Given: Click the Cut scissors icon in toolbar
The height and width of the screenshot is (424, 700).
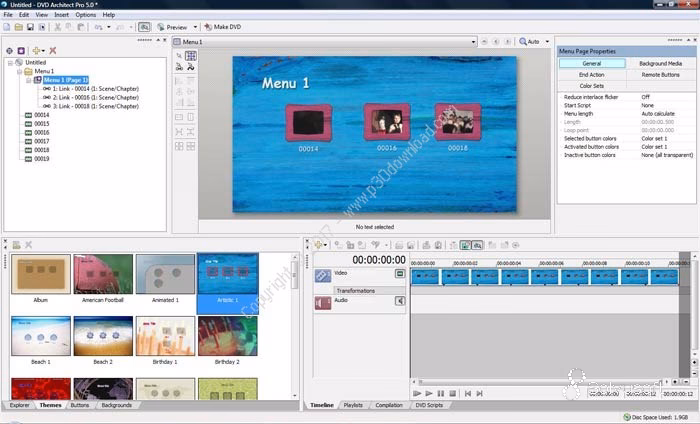Looking at the screenshot, I should pyautogui.click(x=58, y=27).
